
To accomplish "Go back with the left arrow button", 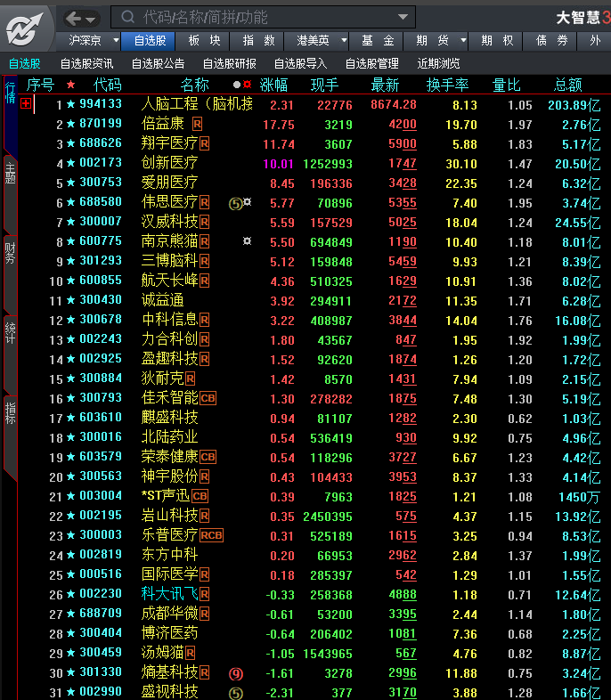I will (x=74, y=19).
